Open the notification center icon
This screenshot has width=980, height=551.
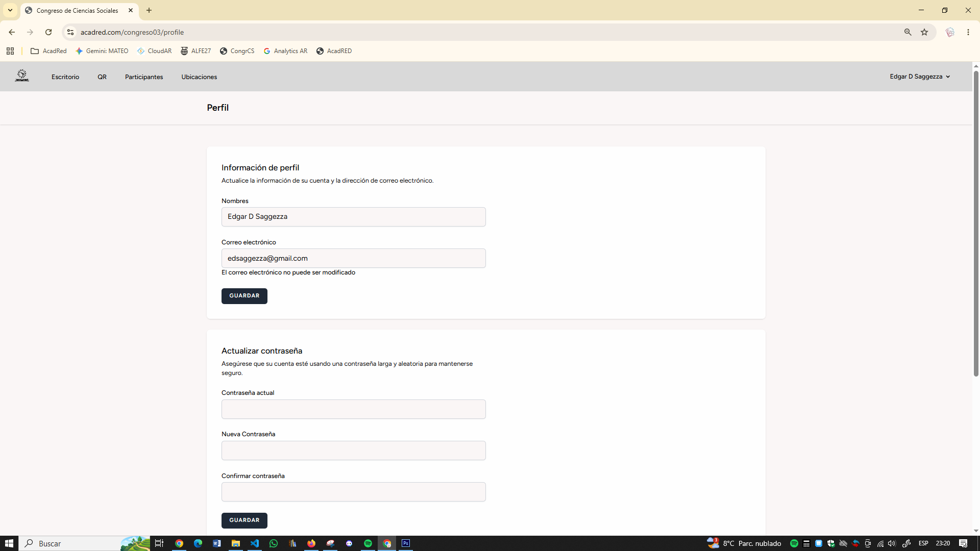(x=963, y=543)
